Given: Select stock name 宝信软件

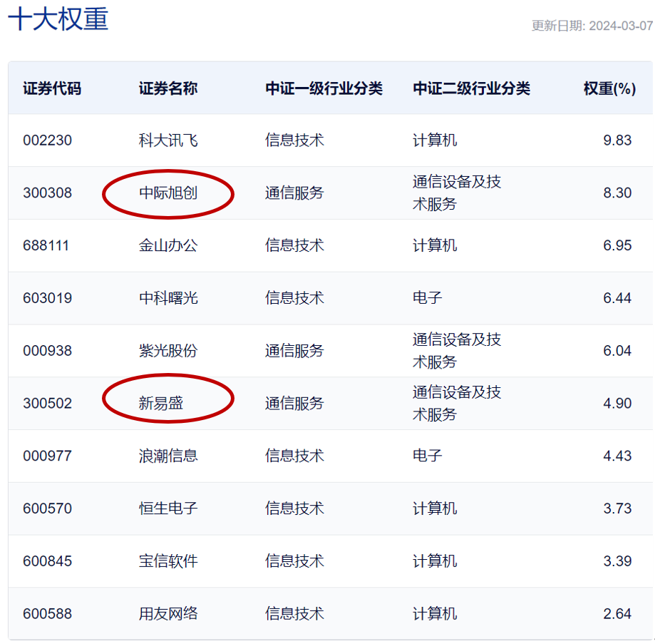Looking at the screenshot, I should [x=168, y=561].
